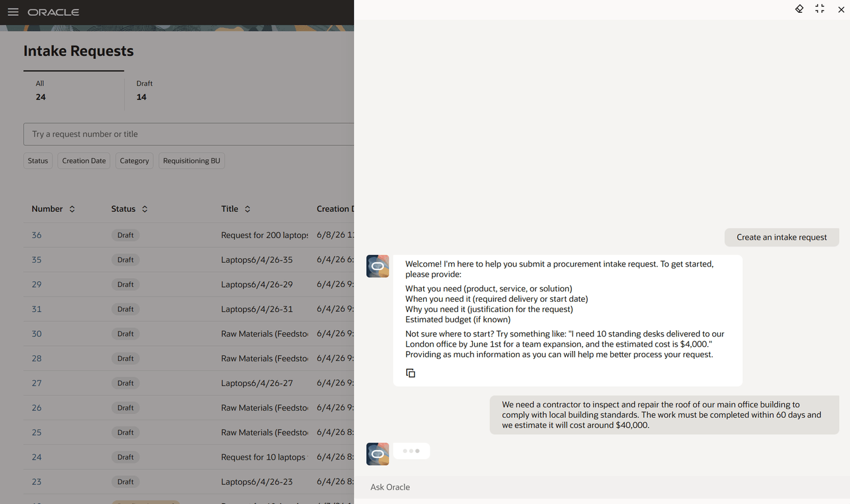Click title 'Request for 10 laptops'
This screenshot has width=850, height=504.
coord(265,457)
